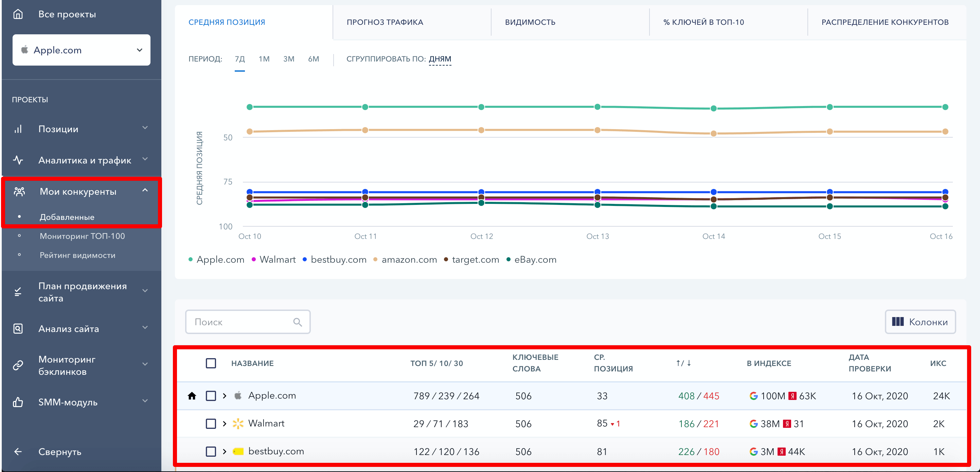This screenshot has height=472, width=980.
Task: Tick the select-all checkbox in the table header
Action: 211,363
